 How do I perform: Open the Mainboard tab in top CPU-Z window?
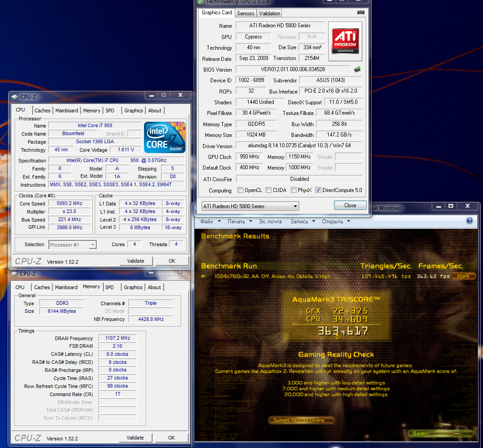[67, 111]
